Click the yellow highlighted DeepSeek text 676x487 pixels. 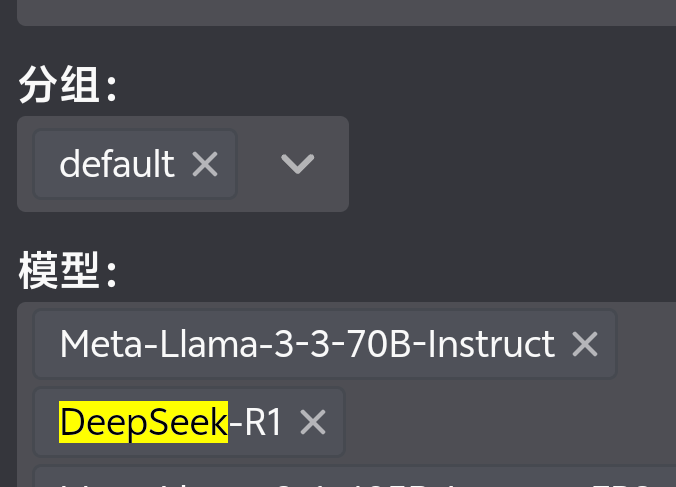coord(143,422)
